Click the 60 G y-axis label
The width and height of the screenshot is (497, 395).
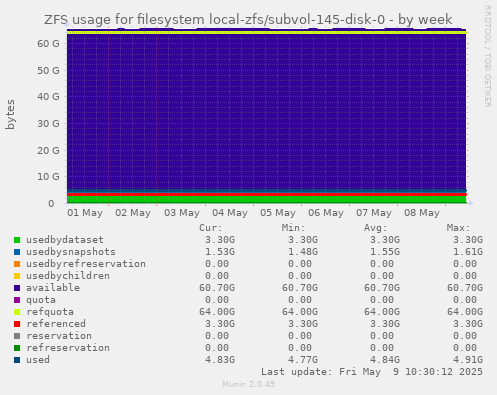[48, 44]
